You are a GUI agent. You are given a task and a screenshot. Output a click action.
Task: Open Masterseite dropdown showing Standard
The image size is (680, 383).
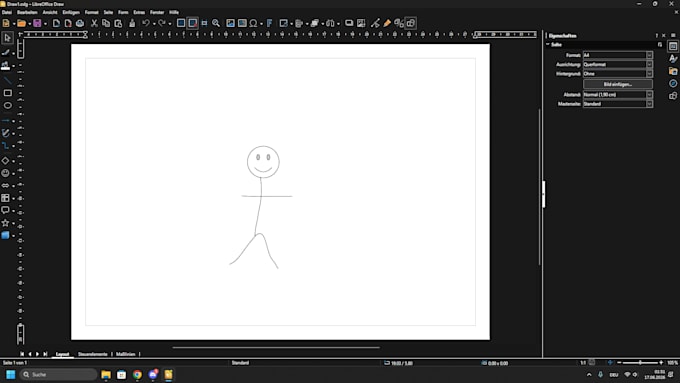pyautogui.click(x=618, y=104)
